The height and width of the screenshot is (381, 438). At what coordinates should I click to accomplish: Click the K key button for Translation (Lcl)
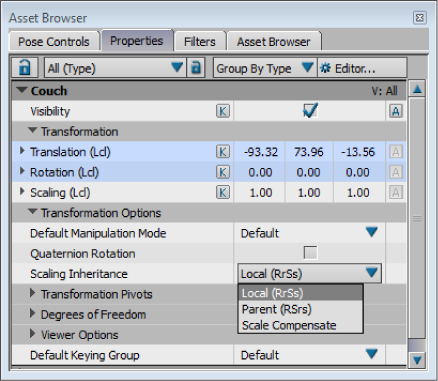223,152
